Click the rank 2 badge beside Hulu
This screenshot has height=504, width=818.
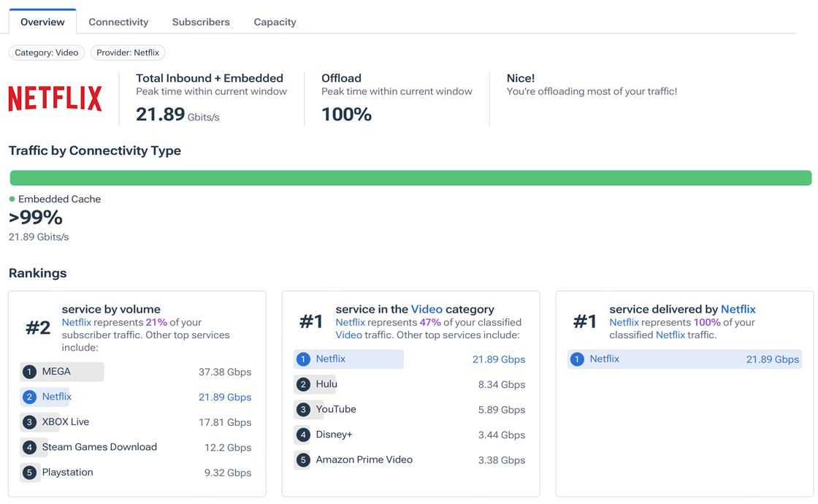tap(302, 384)
